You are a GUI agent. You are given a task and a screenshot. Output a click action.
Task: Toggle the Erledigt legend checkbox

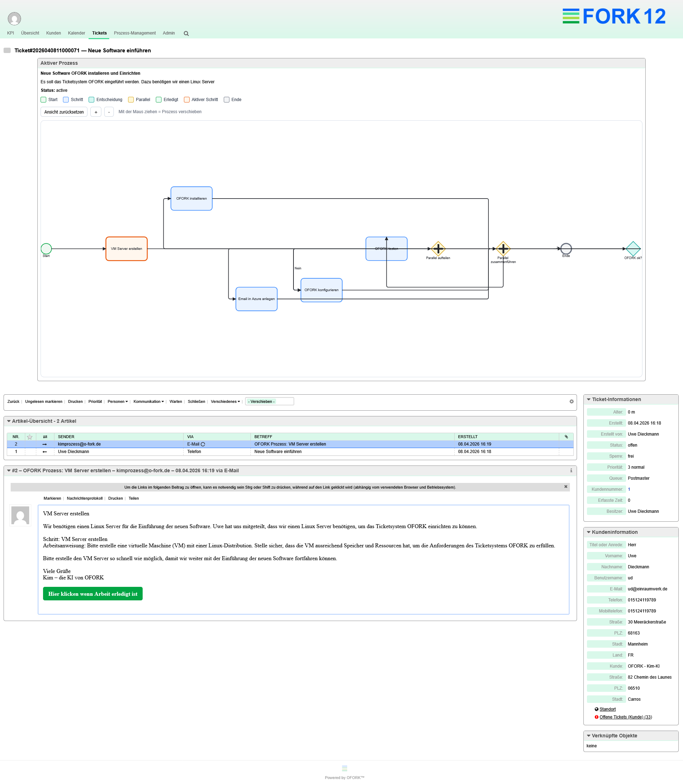(x=158, y=100)
